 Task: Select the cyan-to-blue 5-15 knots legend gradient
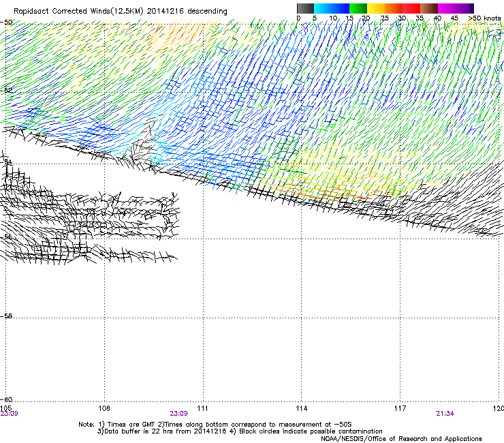[332, 8]
